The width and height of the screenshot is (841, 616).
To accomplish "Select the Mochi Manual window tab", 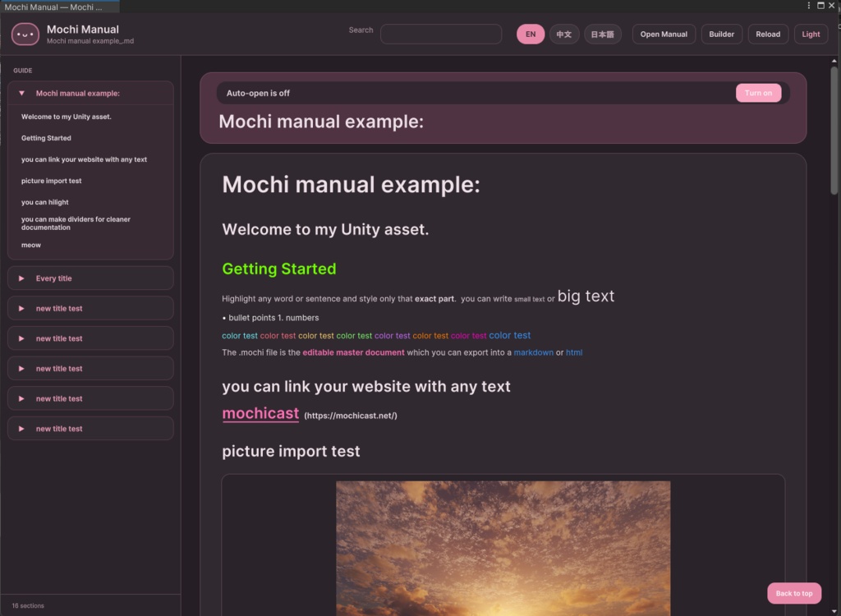I will pyautogui.click(x=59, y=7).
